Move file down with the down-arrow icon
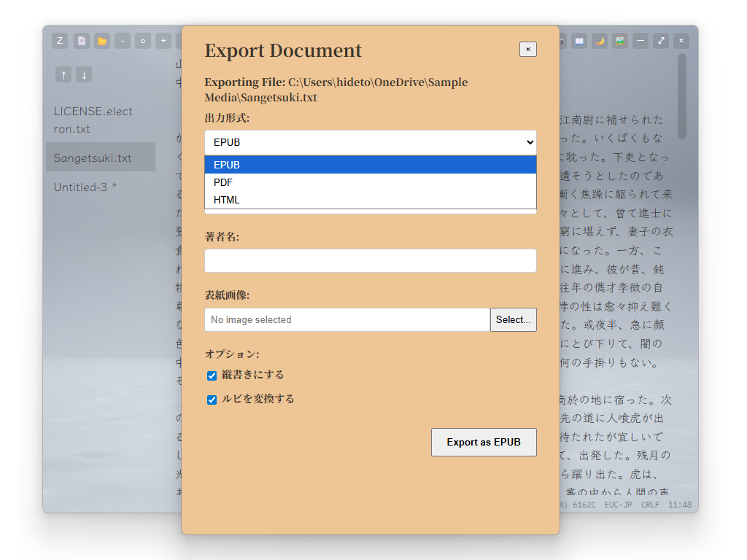The width and height of the screenshot is (747, 560). pos(84,74)
